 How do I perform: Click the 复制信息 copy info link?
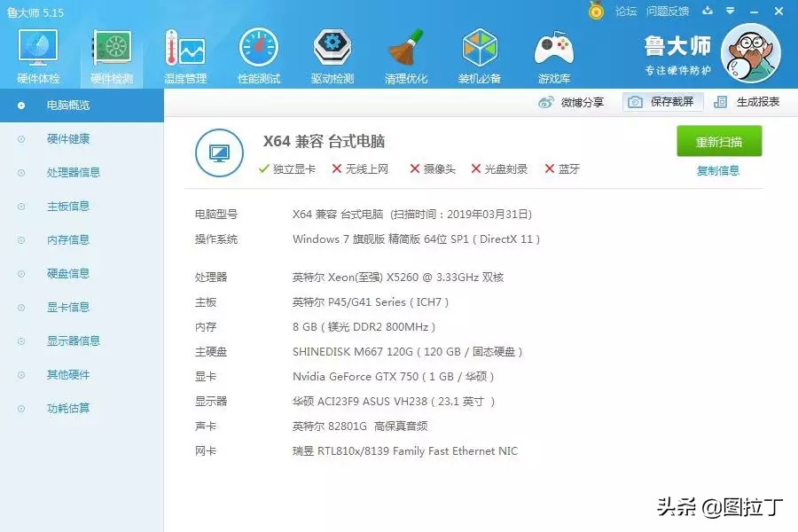coord(719,170)
